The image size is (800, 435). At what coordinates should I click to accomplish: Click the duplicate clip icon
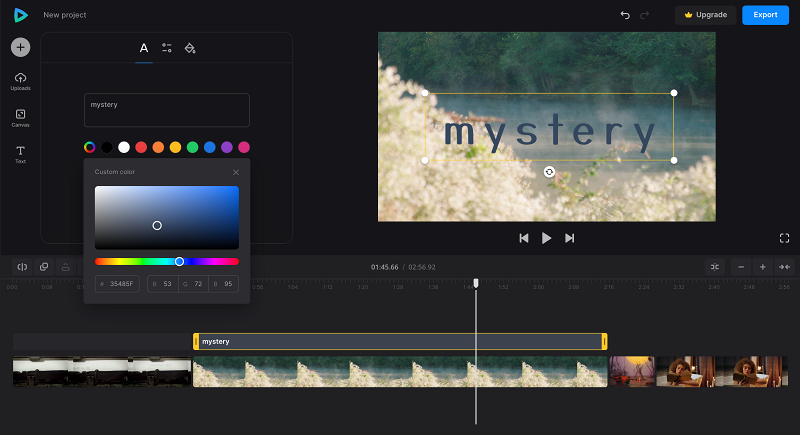click(44, 267)
